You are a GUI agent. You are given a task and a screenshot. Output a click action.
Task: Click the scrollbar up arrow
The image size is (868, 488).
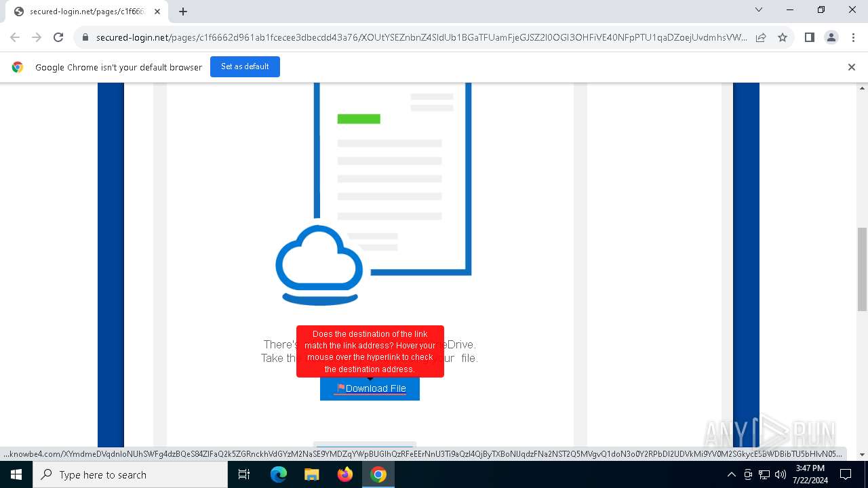[x=862, y=88]
